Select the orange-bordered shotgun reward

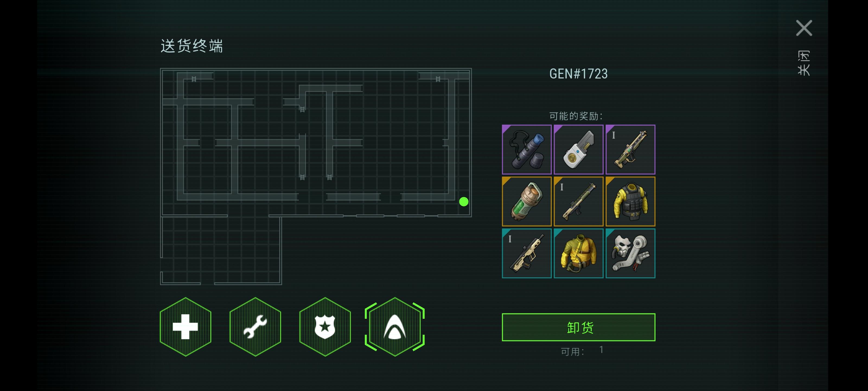pyautogui.click(x=578, y=201)
